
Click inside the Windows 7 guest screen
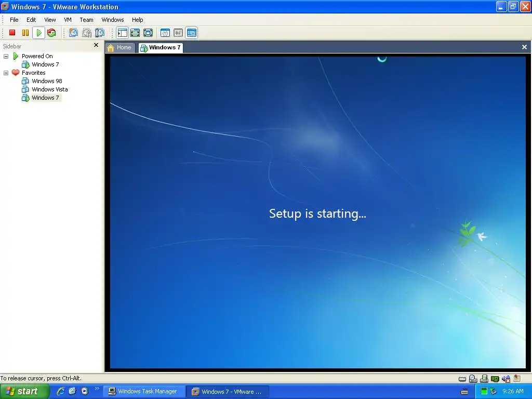(x=317, y=212)
